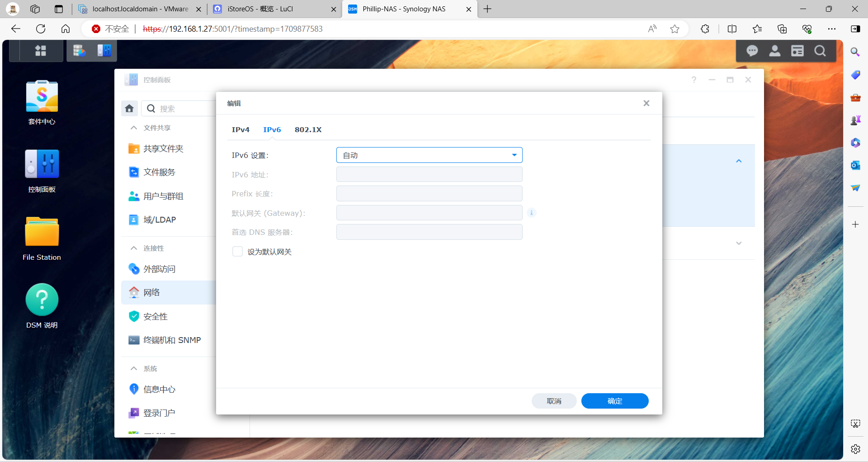868x462 pixels.
Task: Open the user account options icon
Action: 774,51
